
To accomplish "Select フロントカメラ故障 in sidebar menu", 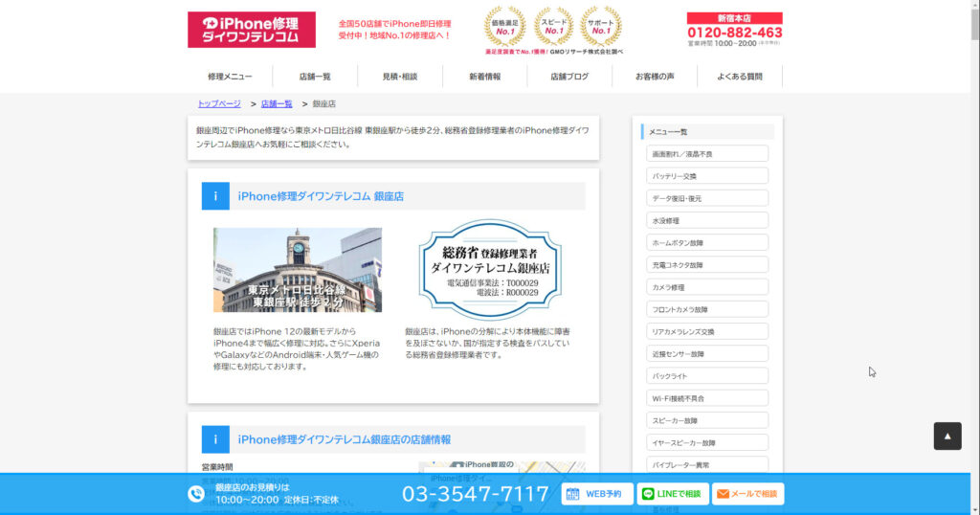I will [707, 309].
